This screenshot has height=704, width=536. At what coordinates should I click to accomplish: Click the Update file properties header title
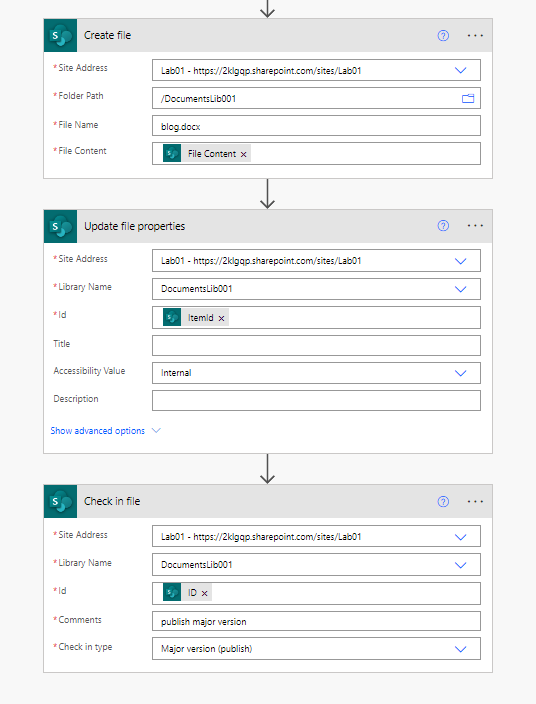coord(134,226)
